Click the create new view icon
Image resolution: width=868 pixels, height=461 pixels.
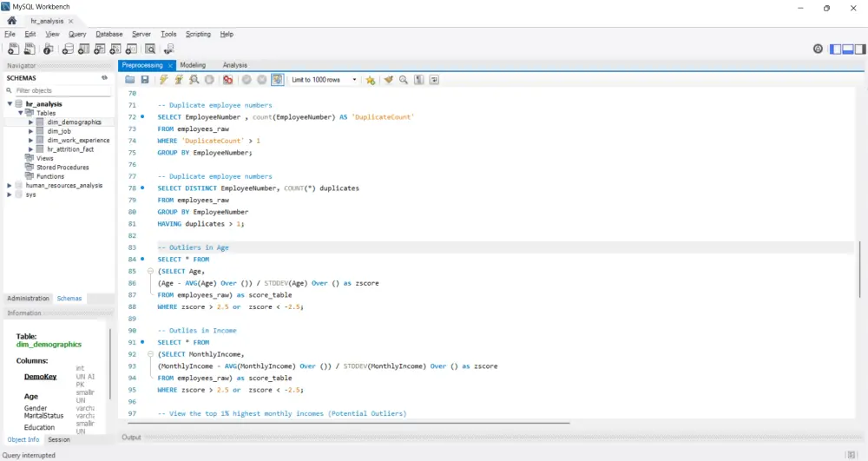100,49
